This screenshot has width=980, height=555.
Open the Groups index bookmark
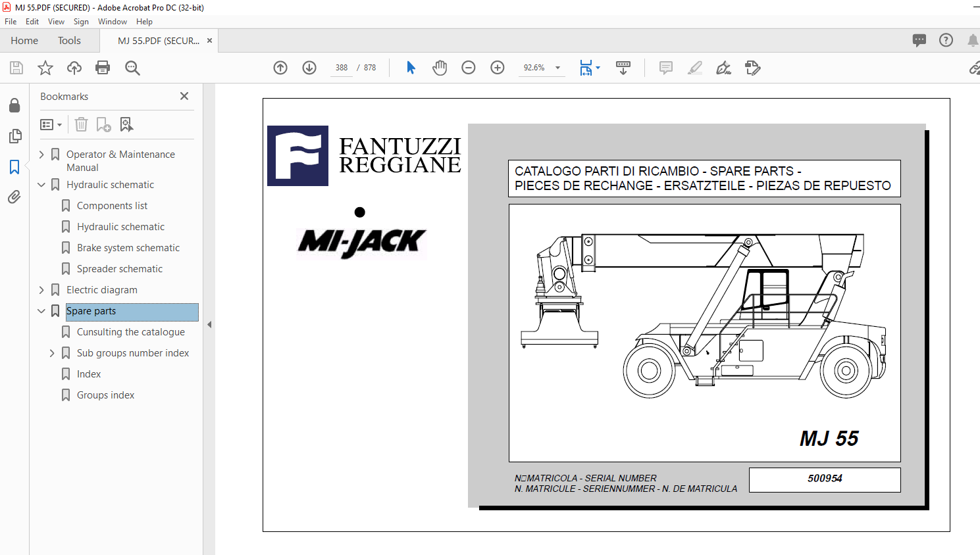[105, 395]
